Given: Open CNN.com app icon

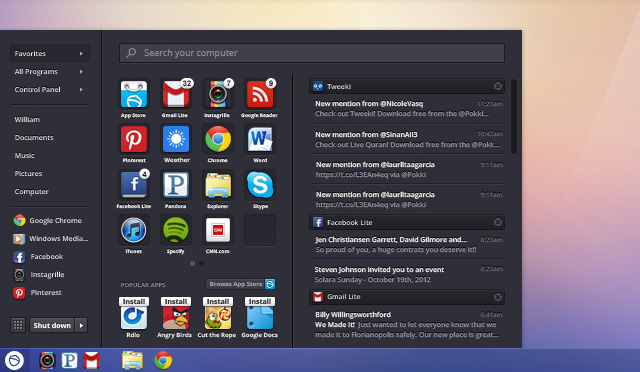Looking at the screenshot, I should click(218, 230).
